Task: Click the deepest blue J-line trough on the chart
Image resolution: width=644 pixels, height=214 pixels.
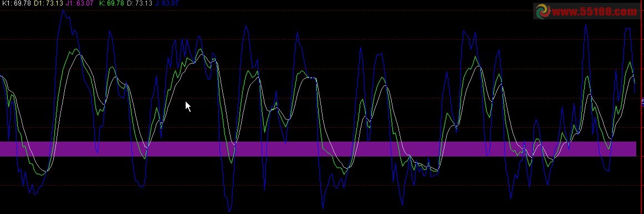Action: pyautogui.click(x=229, y=211)
